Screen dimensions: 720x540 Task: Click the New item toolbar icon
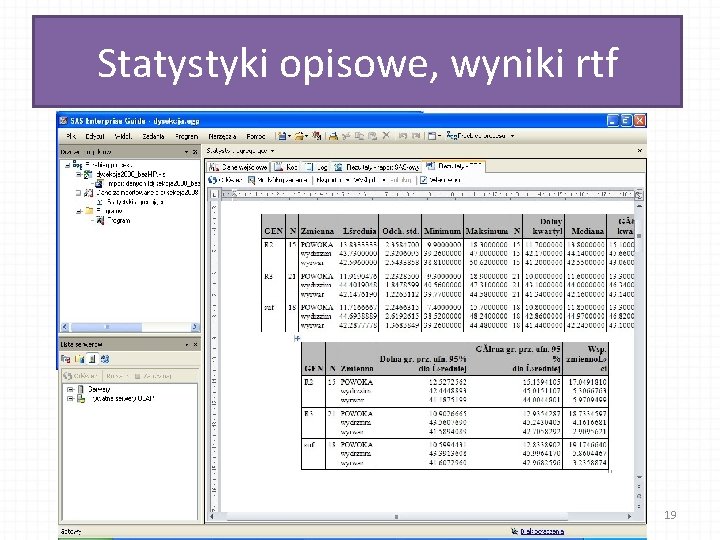pyautogui.click(x=281, y=136)
